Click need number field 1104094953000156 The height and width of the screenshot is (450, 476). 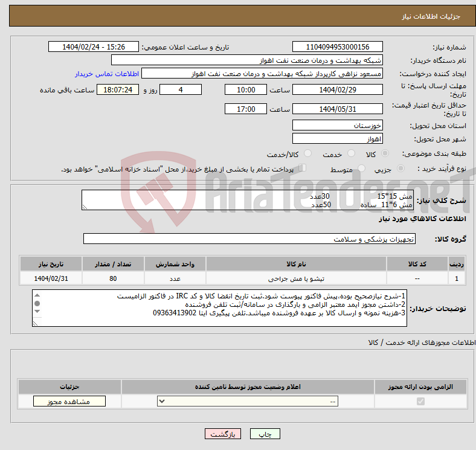[x=338, y=47]
